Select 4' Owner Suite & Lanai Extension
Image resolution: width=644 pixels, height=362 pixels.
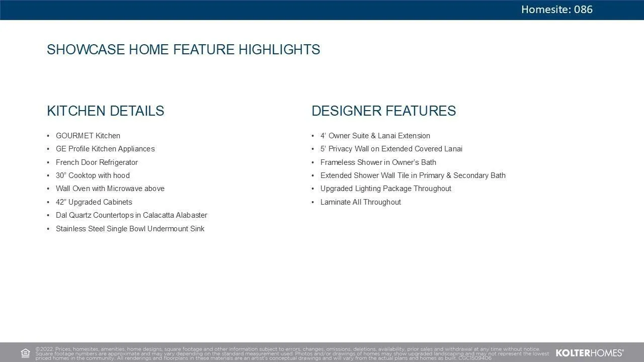375,136
